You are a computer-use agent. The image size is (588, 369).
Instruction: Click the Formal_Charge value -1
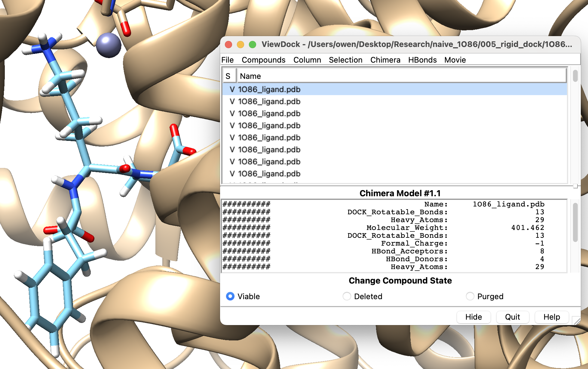pos(540,243)
